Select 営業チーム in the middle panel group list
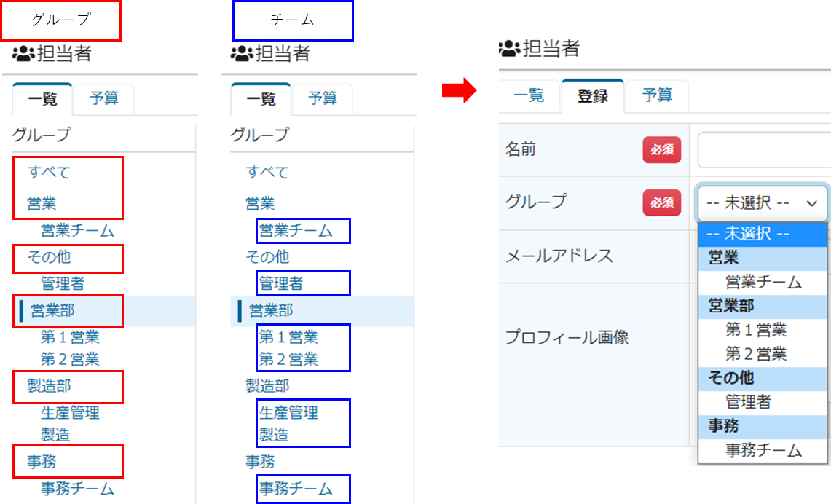This screenshot has height=504, width=831. point(296,231)
